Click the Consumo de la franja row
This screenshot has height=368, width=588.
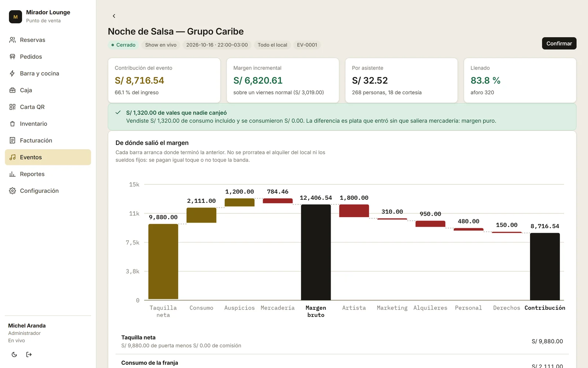tap(342, 362)
